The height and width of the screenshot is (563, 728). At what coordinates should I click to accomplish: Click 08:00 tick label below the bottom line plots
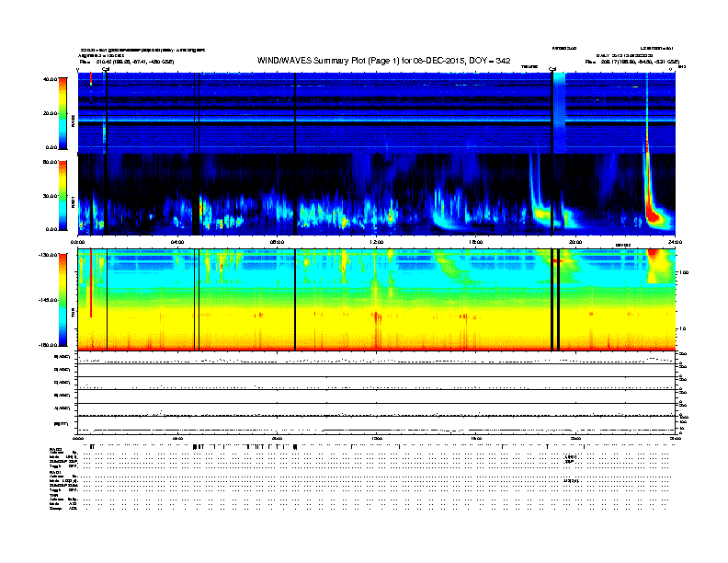(x=277, y=438)
